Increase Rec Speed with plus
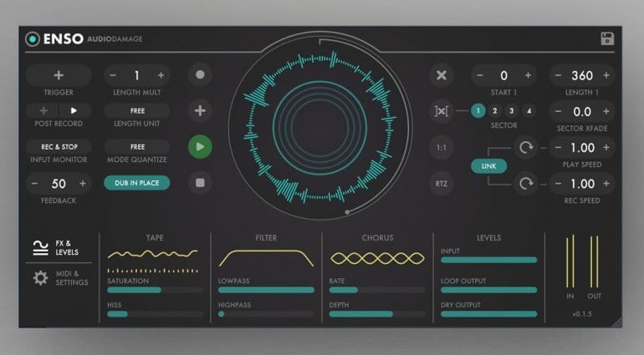 click(606, 184)
